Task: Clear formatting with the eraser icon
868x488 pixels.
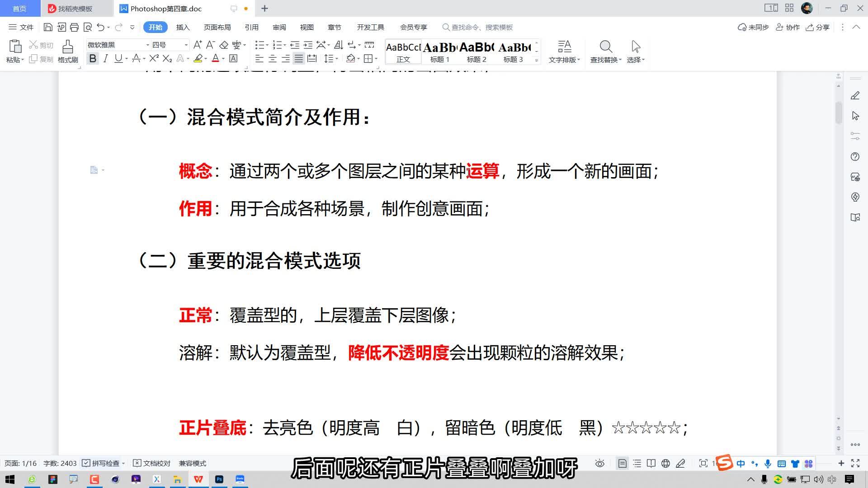Action: pyautogui.click(x=224, y=45)
